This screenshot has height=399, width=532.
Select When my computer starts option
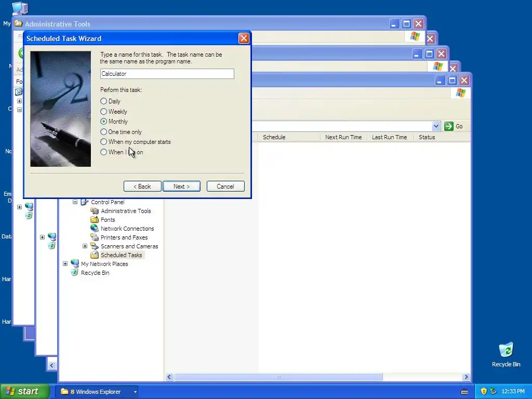coord(103,142)
